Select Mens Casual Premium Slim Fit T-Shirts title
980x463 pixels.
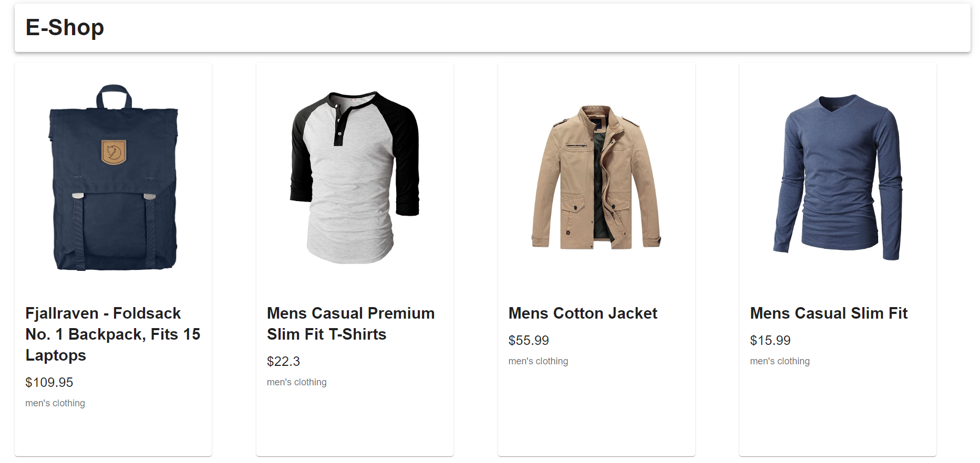(x=351, y=323)
